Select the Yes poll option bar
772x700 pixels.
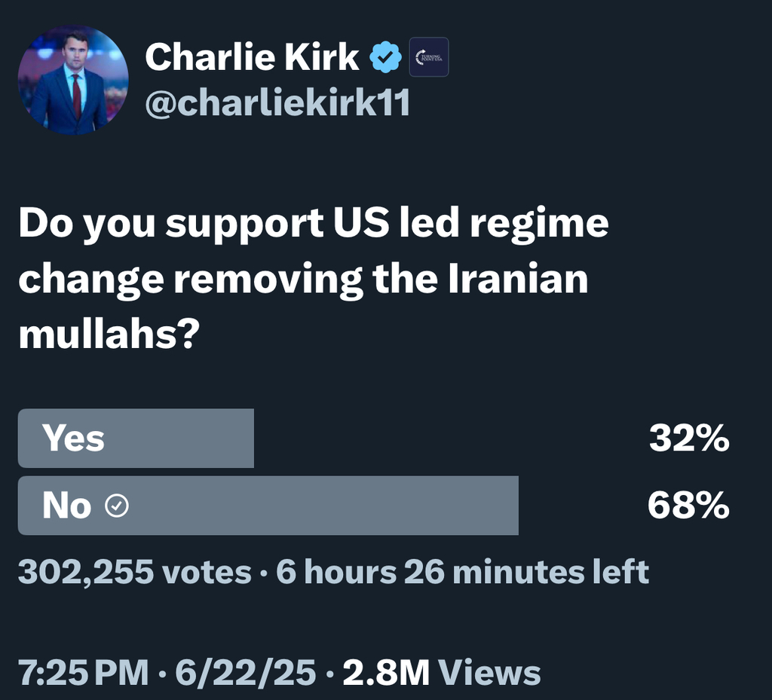pos(136,438)
